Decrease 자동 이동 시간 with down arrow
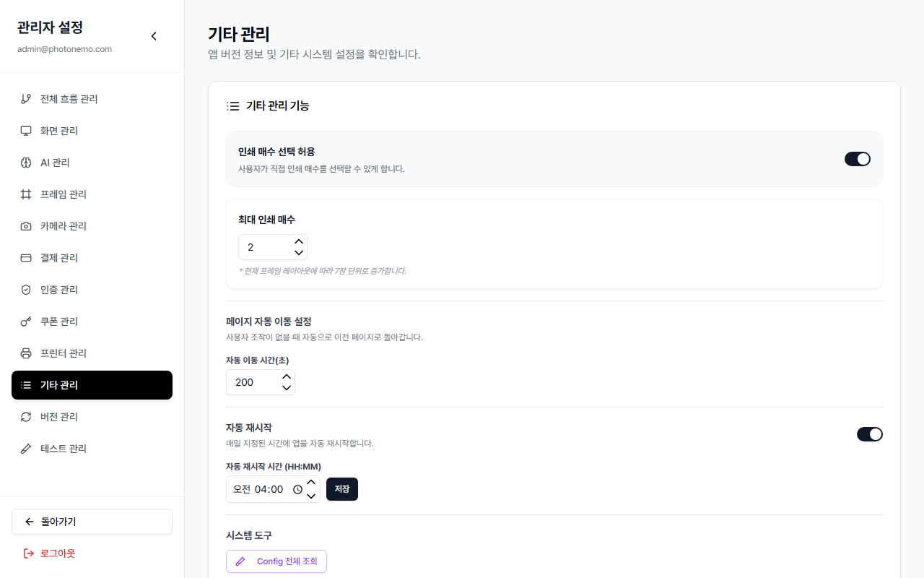Viewport: 924px width, 578px height. click(287, 388)
